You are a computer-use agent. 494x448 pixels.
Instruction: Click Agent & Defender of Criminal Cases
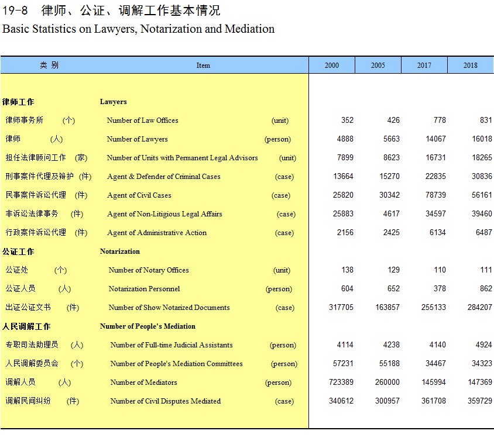pos(163,177)
